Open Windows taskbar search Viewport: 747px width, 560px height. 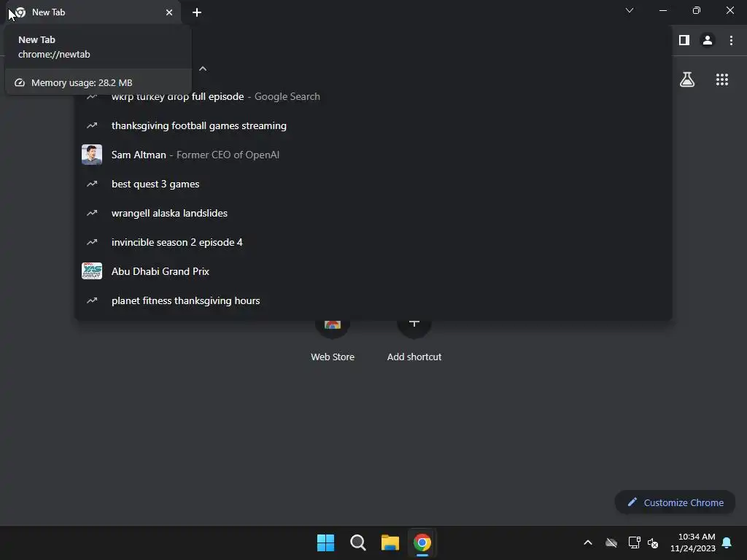pos(357,542)
